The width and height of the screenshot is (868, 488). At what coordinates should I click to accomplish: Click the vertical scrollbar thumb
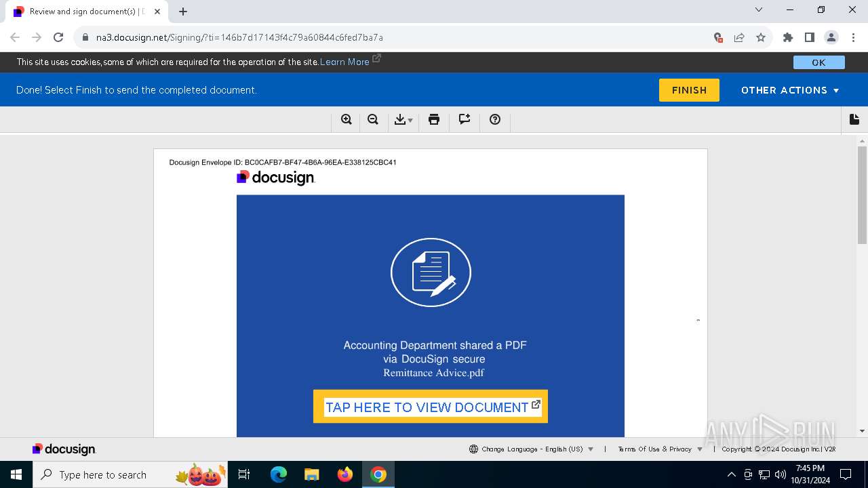(863, 195)
